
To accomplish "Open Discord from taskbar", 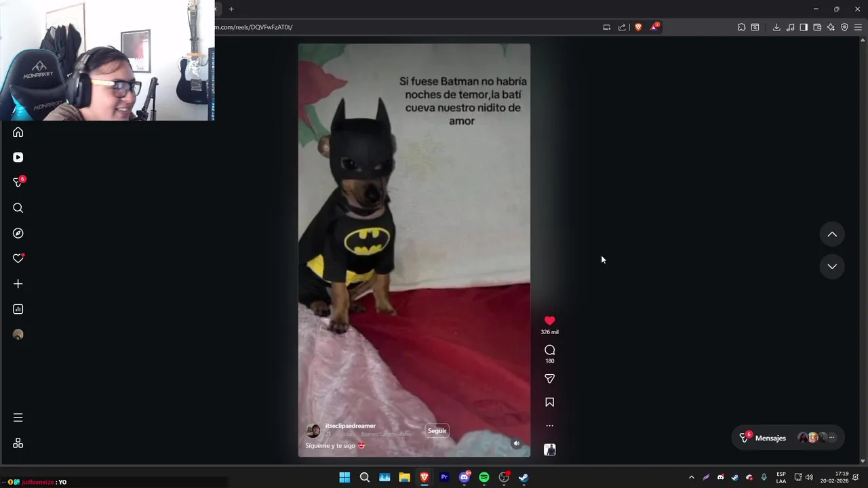I will coord(465,477).
